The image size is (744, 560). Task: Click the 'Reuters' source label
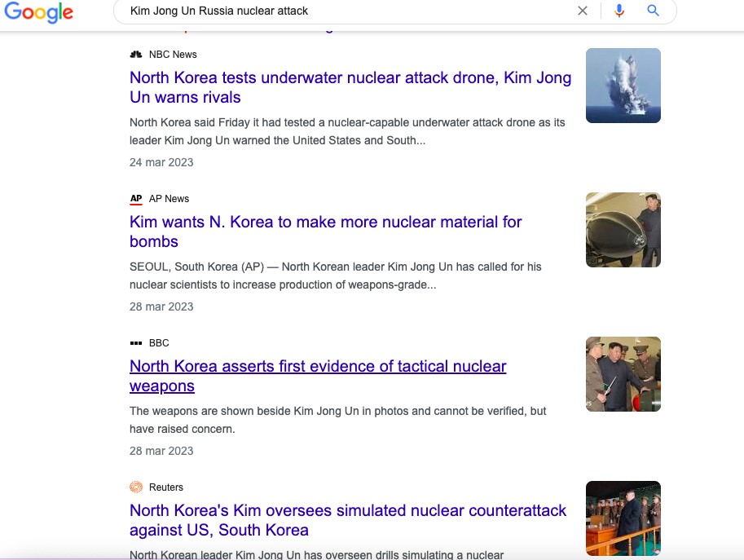point(166,487)
